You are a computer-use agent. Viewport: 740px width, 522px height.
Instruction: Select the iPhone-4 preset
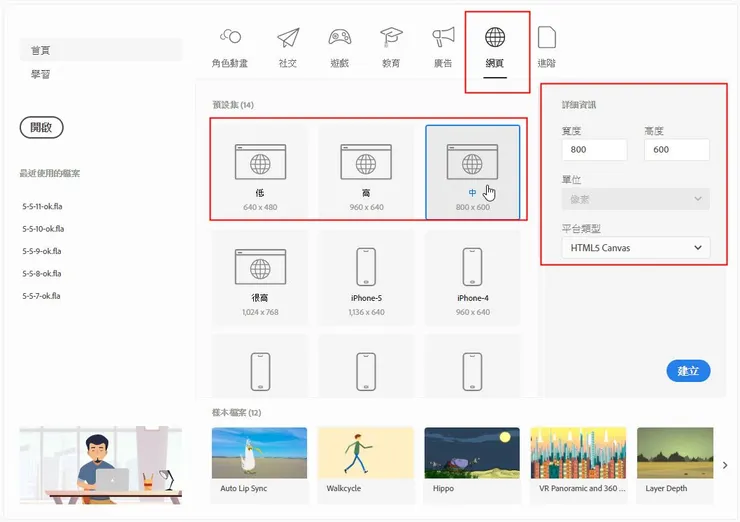coord(472,278)
